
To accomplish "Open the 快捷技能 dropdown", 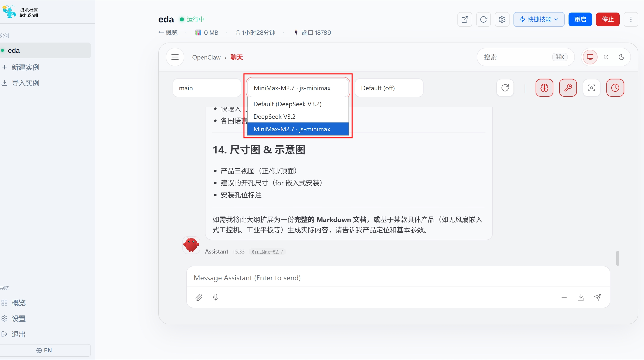I will coord(539,19).
